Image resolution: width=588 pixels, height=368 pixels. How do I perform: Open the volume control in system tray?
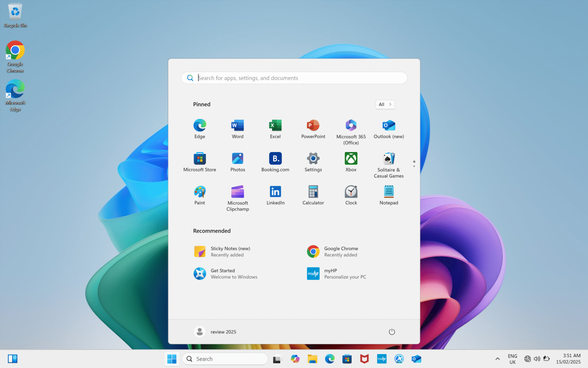(x=537, y=359)
